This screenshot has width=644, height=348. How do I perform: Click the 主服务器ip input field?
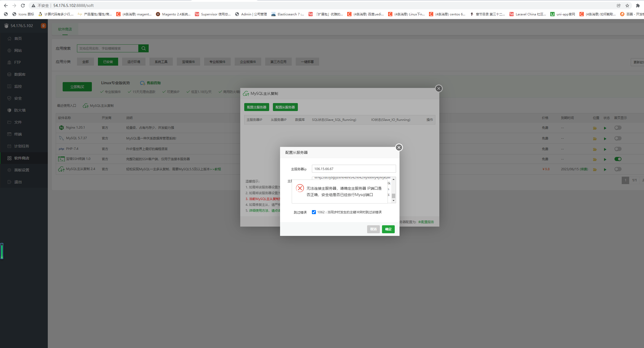tap(354, 169)
